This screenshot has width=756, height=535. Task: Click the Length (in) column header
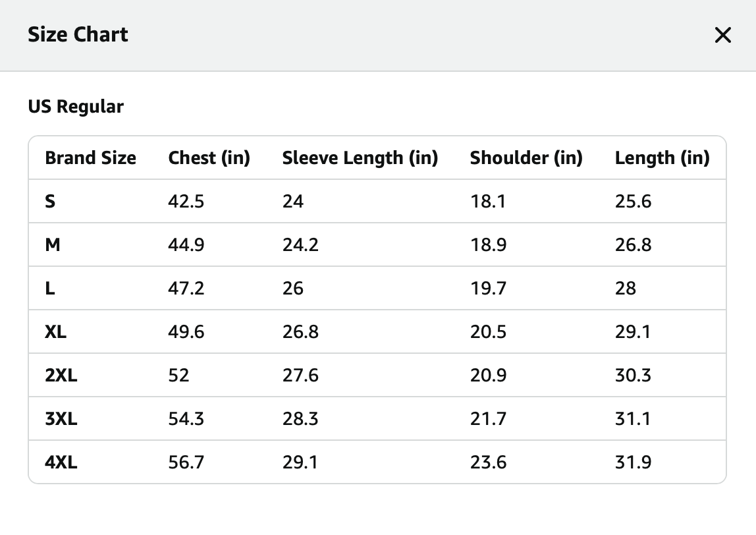[x=662, y=157]
